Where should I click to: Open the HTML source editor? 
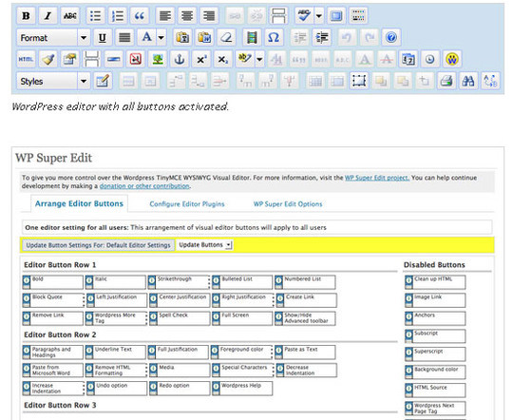coord(26,59)
